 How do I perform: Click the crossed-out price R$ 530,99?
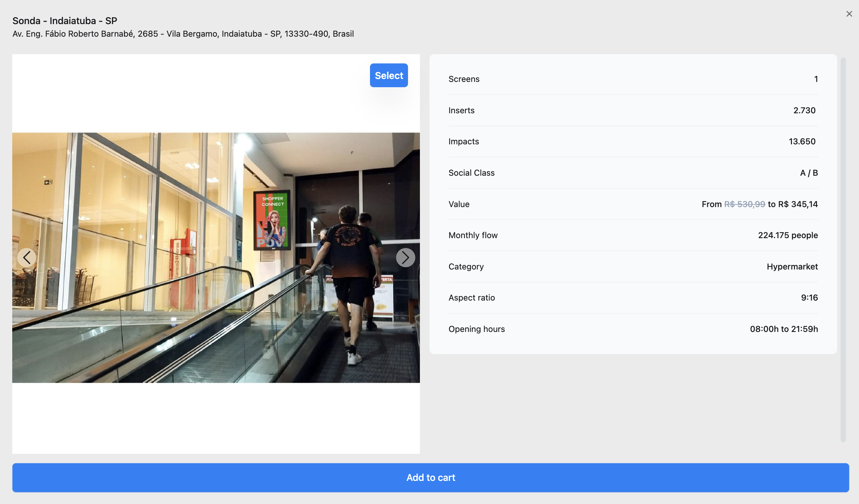(x=745, y=204)
